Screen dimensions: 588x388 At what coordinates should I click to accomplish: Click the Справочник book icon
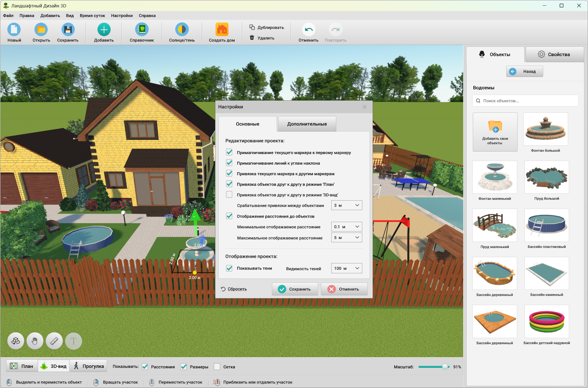tap(142, 30)
